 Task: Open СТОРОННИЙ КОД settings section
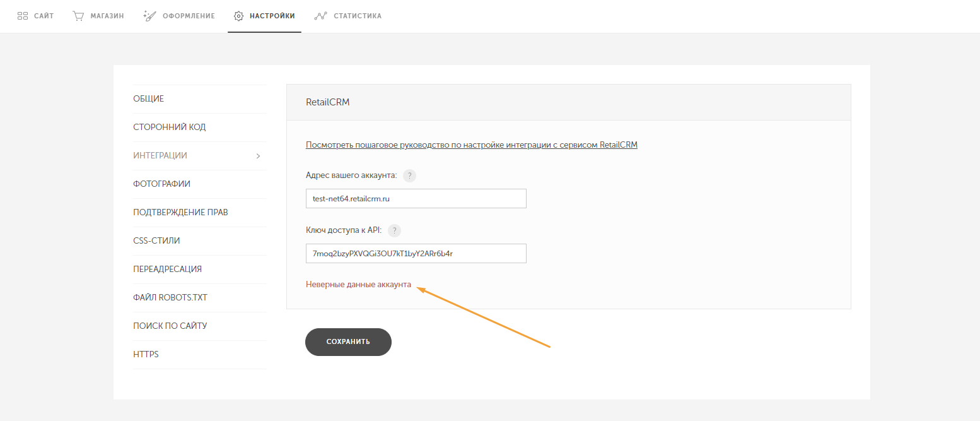coord(200,127)
